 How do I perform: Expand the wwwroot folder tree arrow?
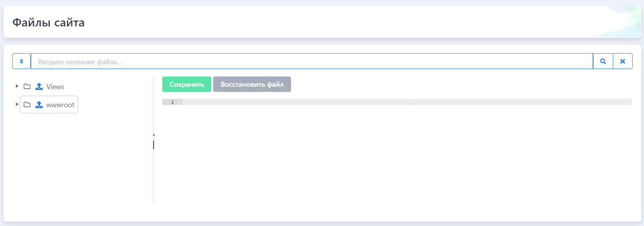click(x=17, y=104)
